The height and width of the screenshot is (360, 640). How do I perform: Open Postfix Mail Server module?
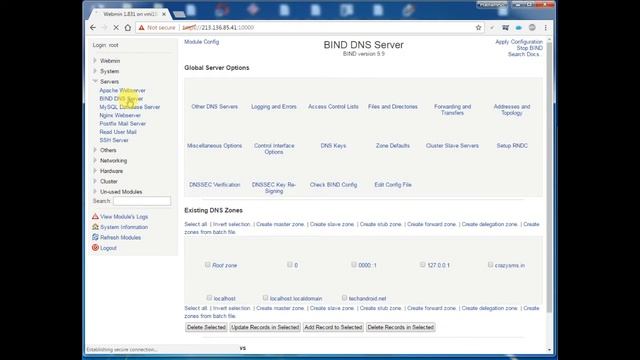coord(122,123)
